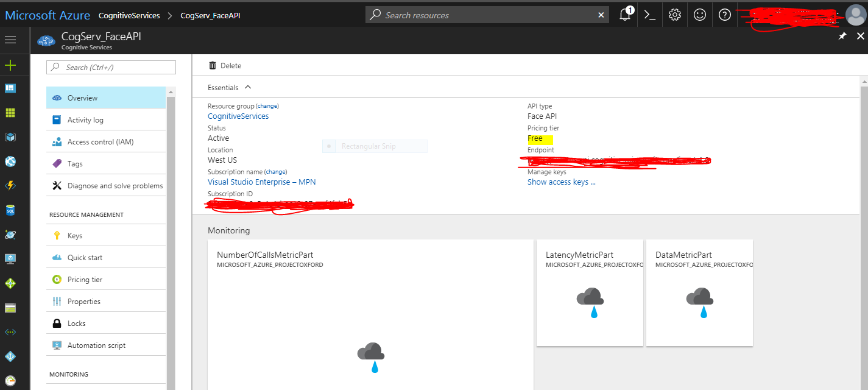
Task: Select Overview in resource menu
Action: [x=106, y=97]
